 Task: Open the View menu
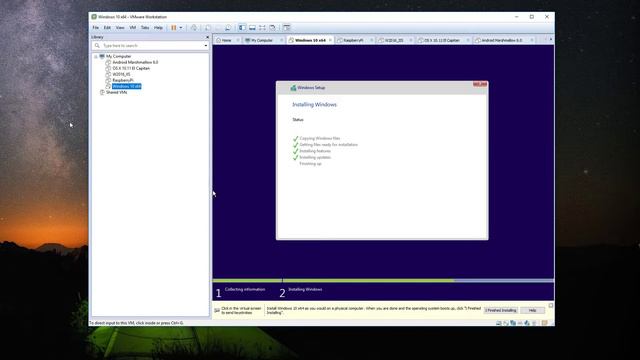120,28
